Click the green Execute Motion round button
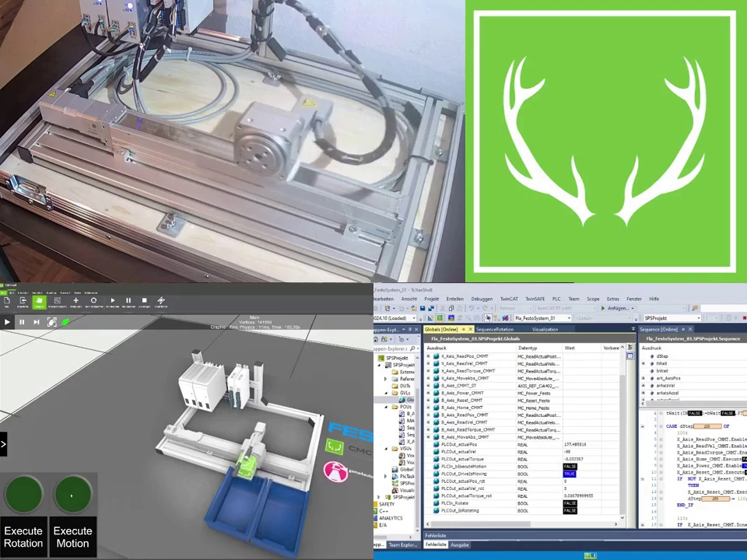 [73, 495]
